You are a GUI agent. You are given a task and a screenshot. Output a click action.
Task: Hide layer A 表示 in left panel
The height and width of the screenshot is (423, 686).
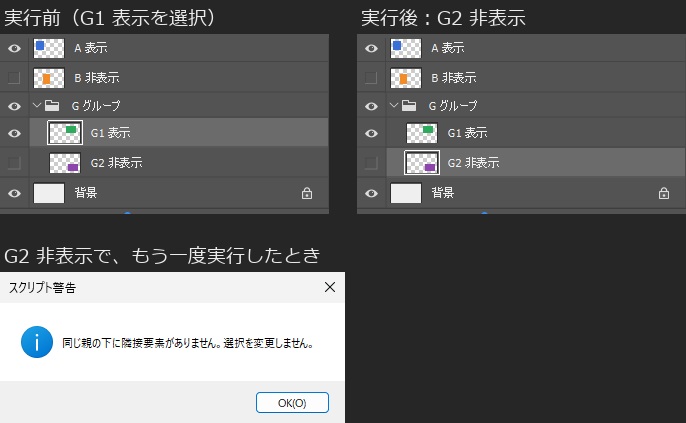tap(14, 48)
